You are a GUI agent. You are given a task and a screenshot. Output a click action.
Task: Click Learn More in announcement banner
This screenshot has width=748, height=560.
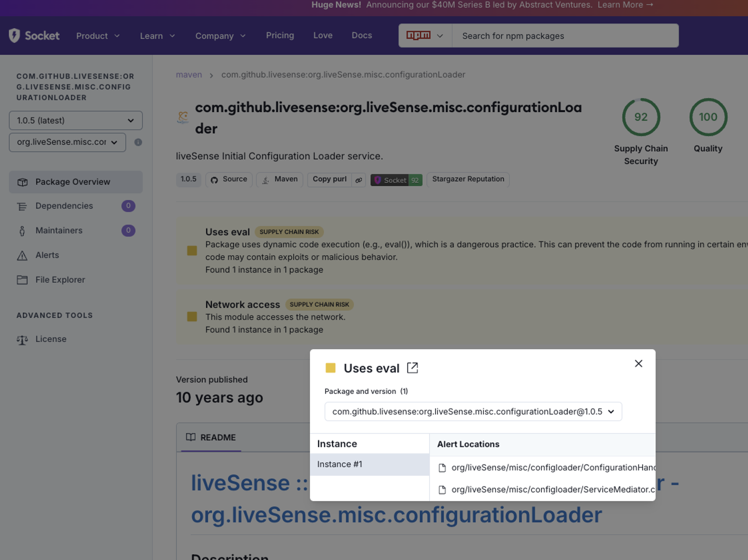(625, 5)
